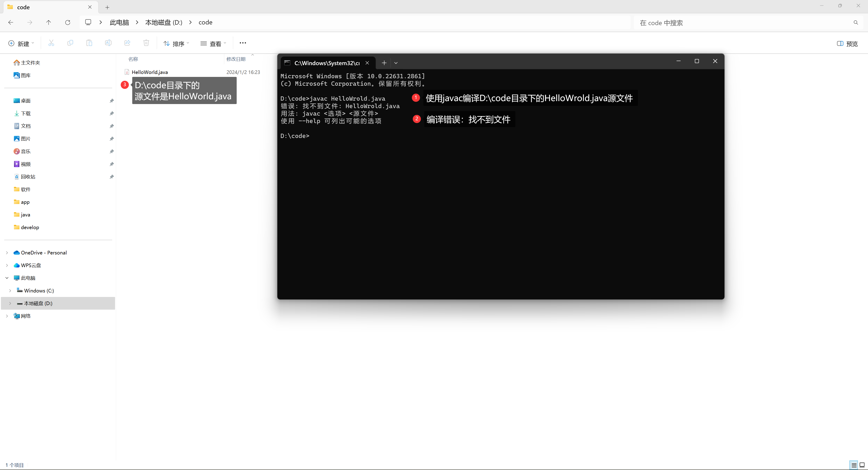Viewport: 868px width, 470px height.
Task: Open 图片 in the sidebar
Action: [22, 139]
